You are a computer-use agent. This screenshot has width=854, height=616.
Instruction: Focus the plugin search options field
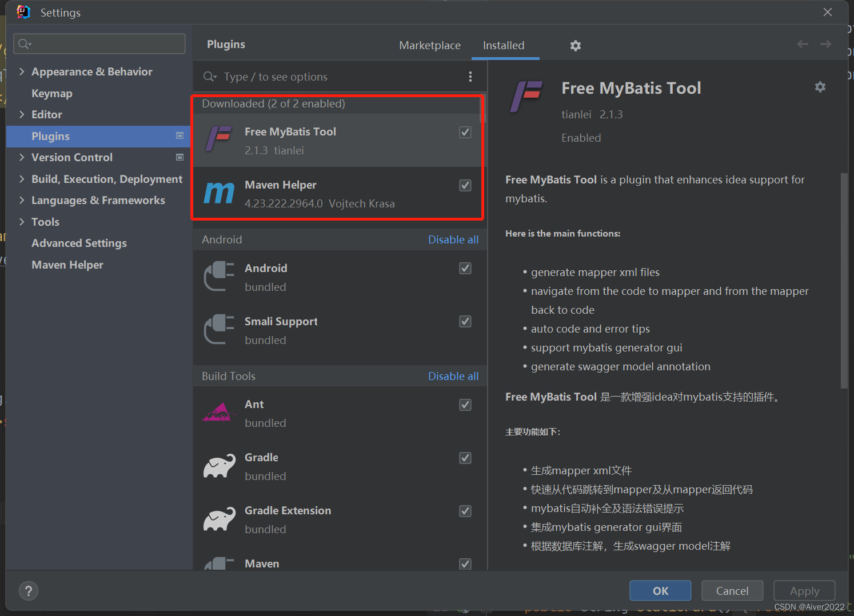click(x=340, y=77)
